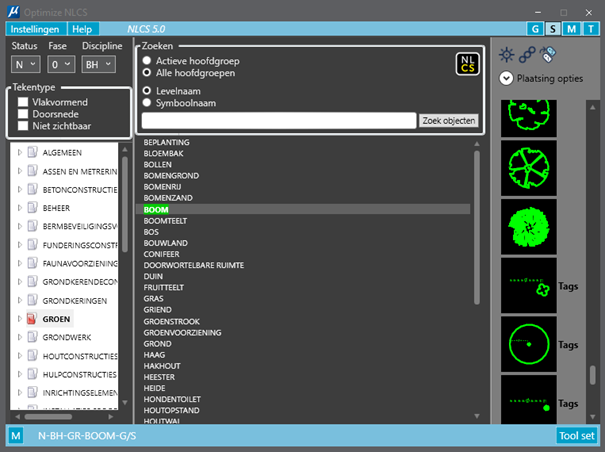605x452 pixels.
Task: Select the Actieve hoofdgroep radio button
Action: pos(147,61)
